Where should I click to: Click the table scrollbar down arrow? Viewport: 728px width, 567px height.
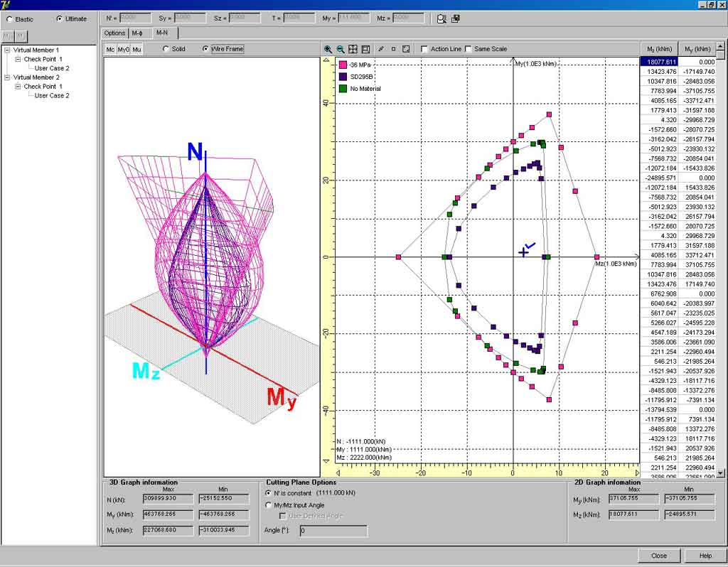[721, 473]
